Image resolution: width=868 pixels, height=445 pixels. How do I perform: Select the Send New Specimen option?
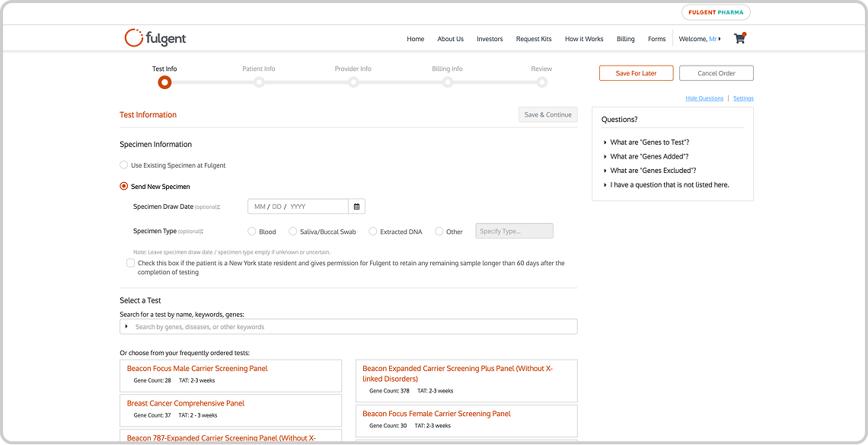[123, 186]
